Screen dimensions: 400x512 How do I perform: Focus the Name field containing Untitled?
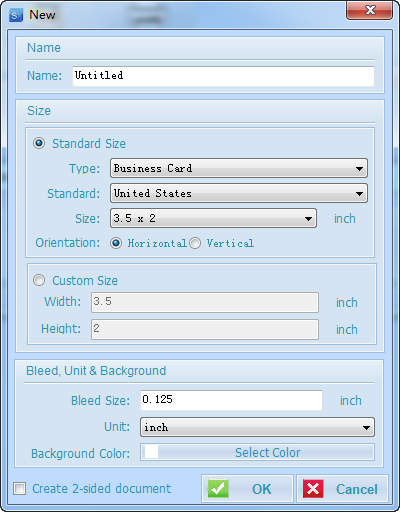pos(223,76)
